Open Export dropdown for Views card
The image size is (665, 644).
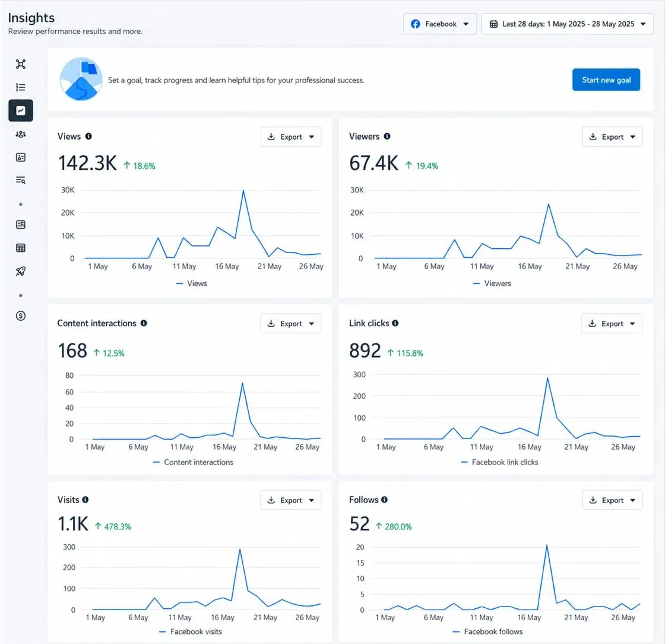click(x=290, y=137)
